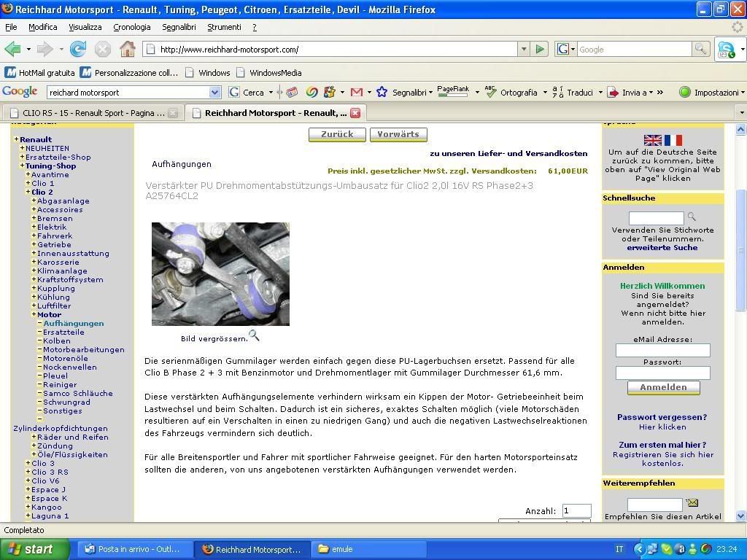Go back with the green Back arrow
747x560 pixels.
[x=12, y=49]
